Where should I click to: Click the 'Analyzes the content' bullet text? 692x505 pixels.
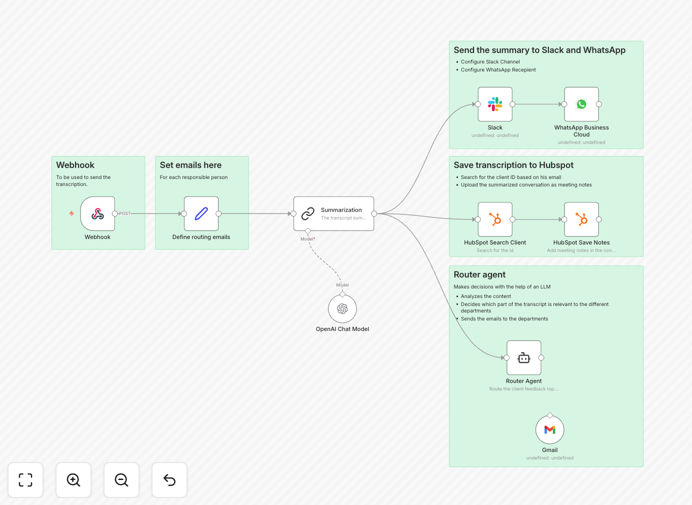(486, 296)
